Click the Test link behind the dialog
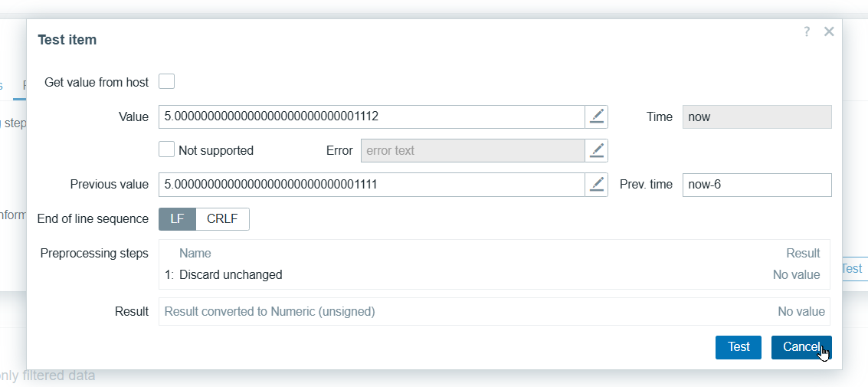This screenshot has height=387, width=868. [853, 269]
